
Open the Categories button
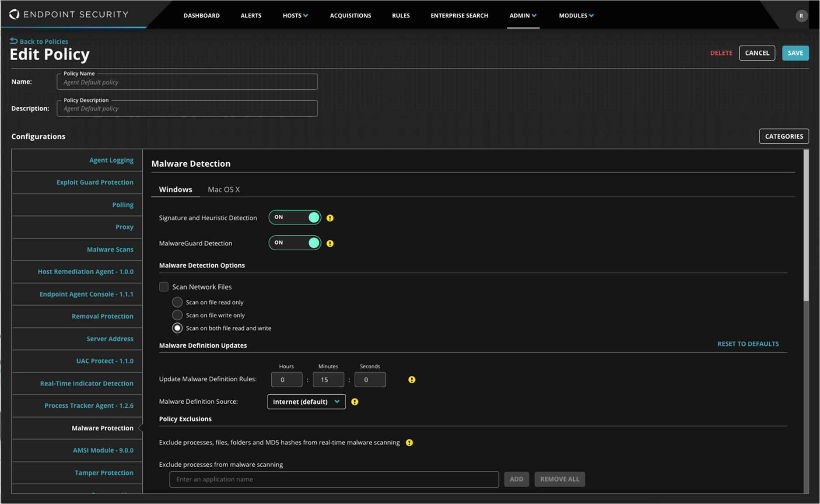784,136
